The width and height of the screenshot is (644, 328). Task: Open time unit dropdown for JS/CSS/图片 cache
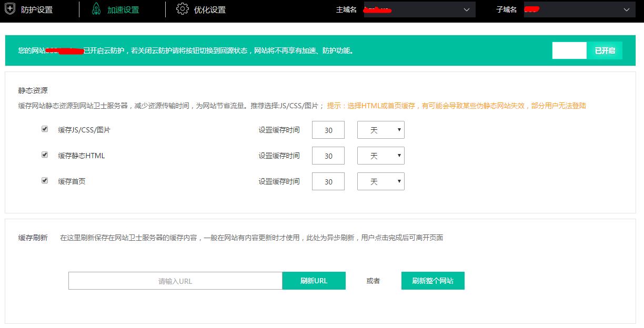[x=380, y=129]
